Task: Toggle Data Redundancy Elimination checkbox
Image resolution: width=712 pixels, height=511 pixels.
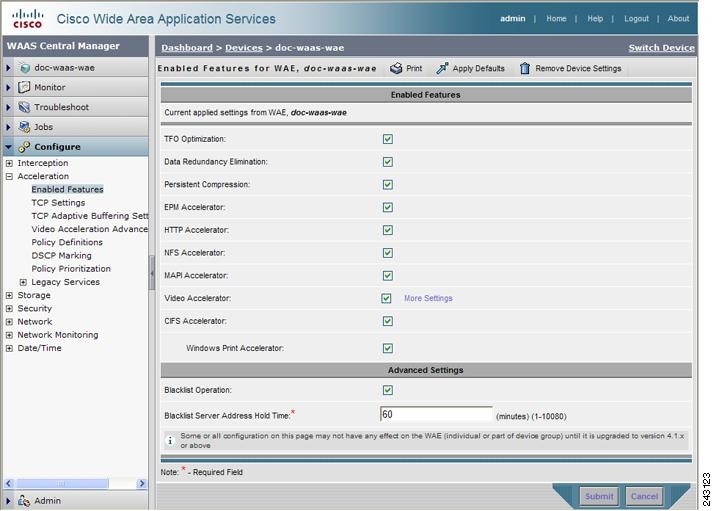Action: 388,162
